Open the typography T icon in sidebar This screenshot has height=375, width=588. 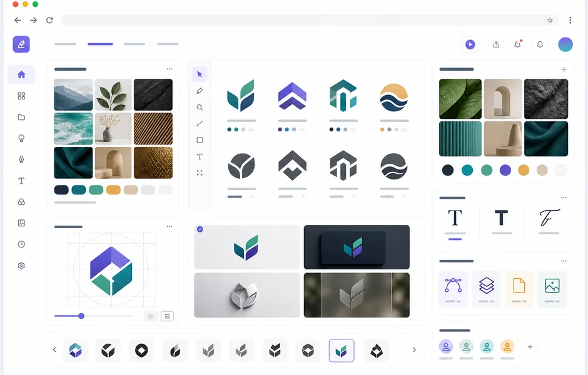pos(21,181)
